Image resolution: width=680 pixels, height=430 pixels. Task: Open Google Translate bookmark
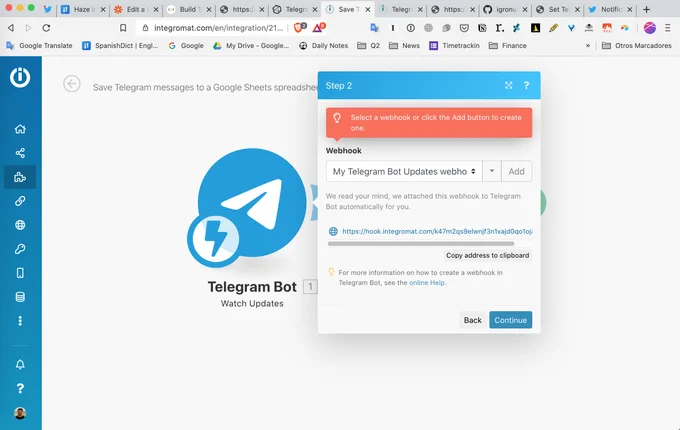(40, 46)
